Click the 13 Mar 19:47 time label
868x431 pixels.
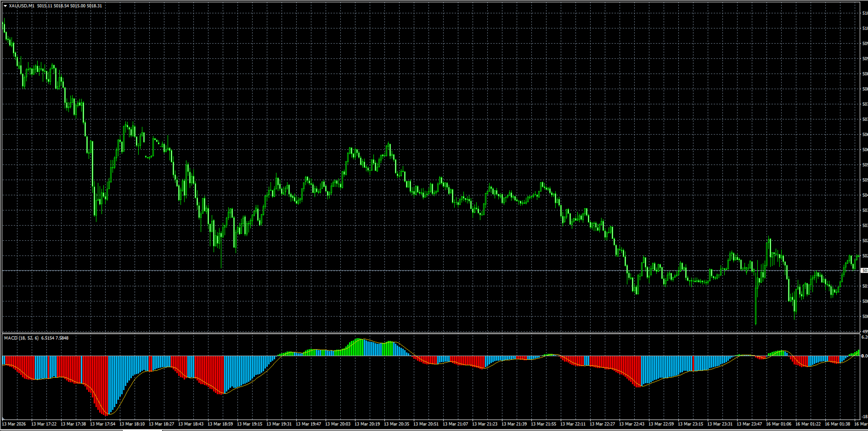click(308, 424)
